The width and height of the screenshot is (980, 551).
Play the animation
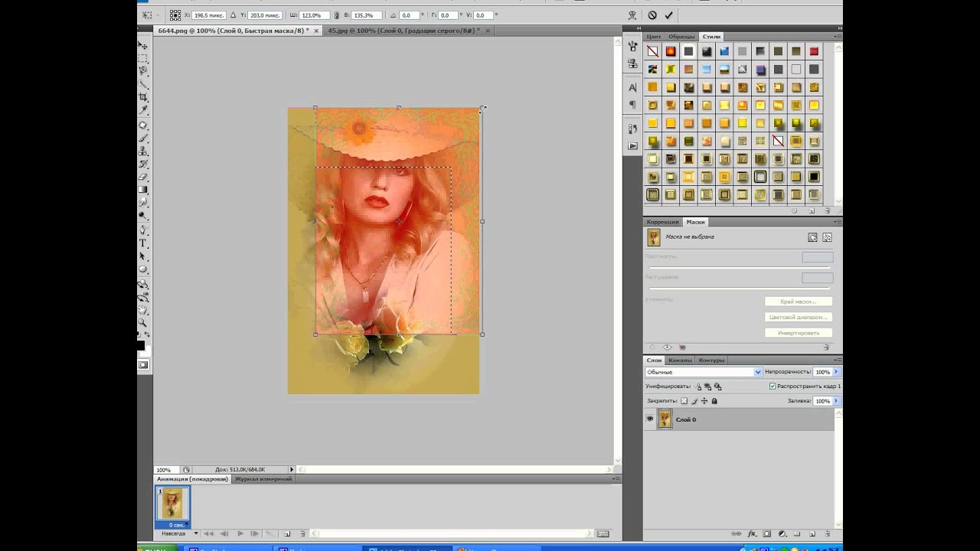pyautogui.click(x=240, y=533)
